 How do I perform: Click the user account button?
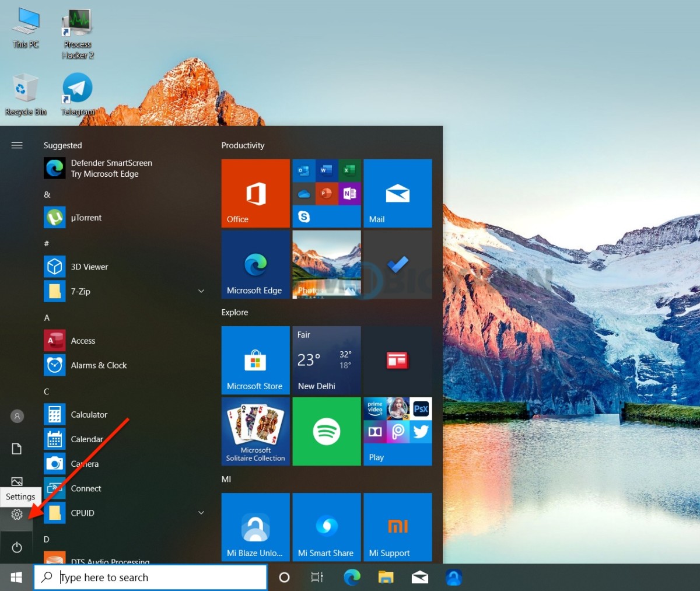tap(17, 416)
